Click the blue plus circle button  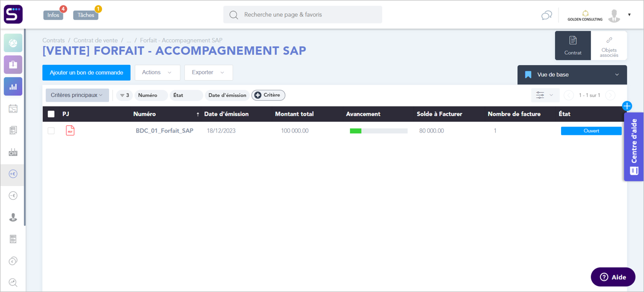click(x=627, y=106)
